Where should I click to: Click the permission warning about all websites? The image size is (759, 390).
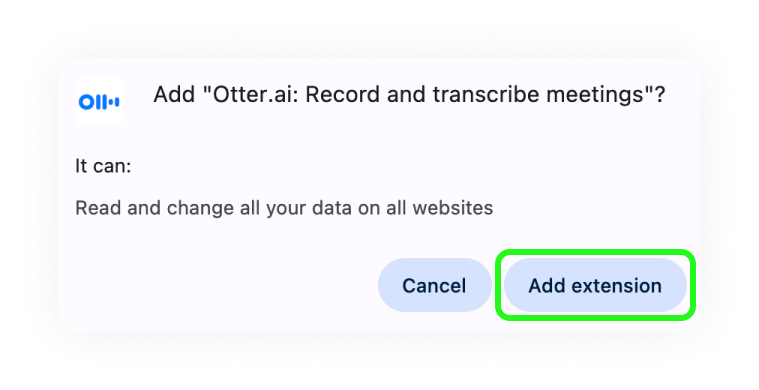[284, 208]
